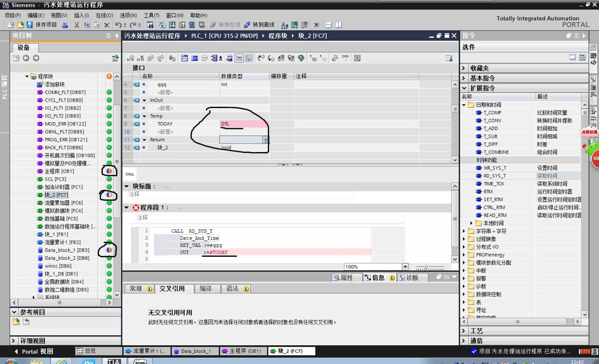The width and height of the screenshot is (599, 364).
Task: Expand the 详细视图 panel
Action: [15, 341]
